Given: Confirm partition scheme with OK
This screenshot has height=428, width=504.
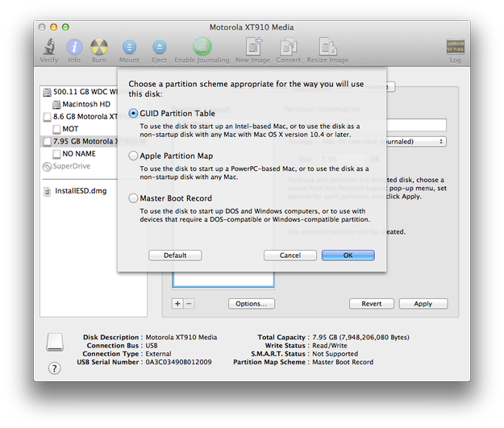Looking at the screenshot, I should pos(348,256).
